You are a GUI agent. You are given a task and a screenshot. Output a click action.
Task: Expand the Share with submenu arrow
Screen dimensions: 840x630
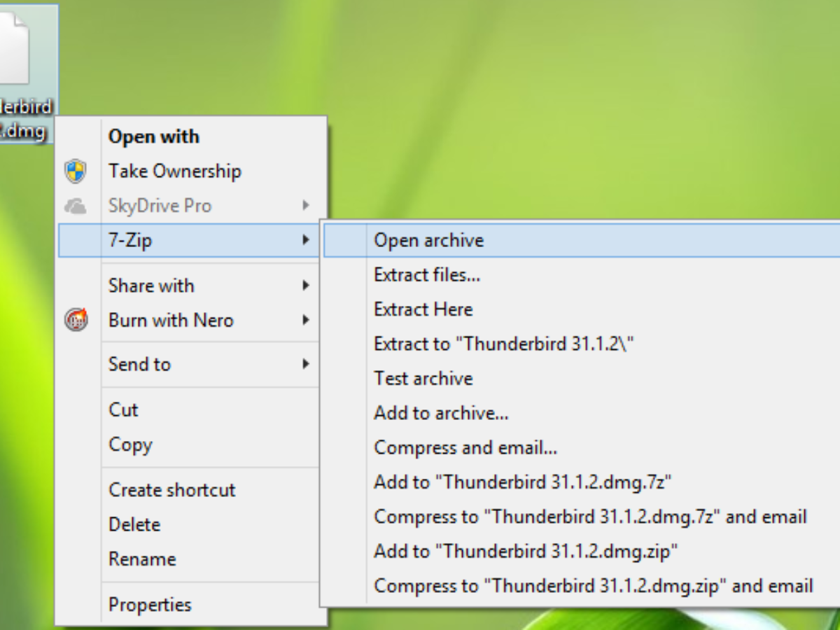[305, 286]
